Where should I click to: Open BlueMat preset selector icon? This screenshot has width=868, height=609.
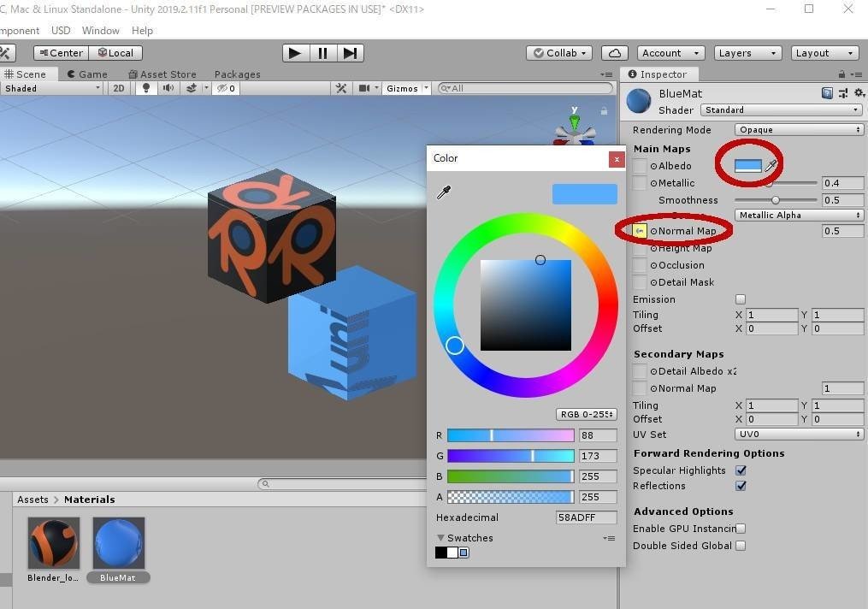[843, 93]
